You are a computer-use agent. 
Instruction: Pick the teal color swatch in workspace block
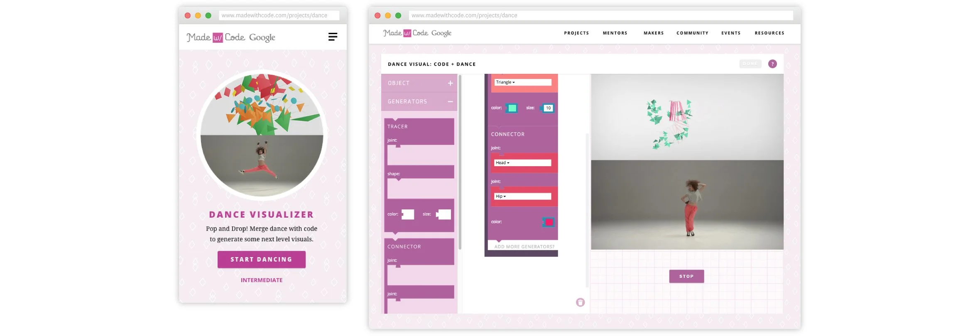pos(512,108)
